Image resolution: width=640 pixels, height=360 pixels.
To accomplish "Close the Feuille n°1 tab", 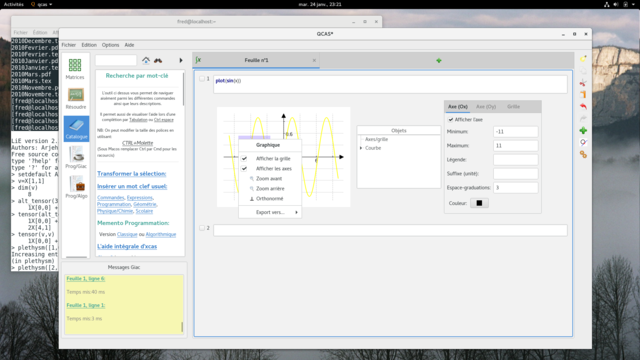I will coord(314,60).
